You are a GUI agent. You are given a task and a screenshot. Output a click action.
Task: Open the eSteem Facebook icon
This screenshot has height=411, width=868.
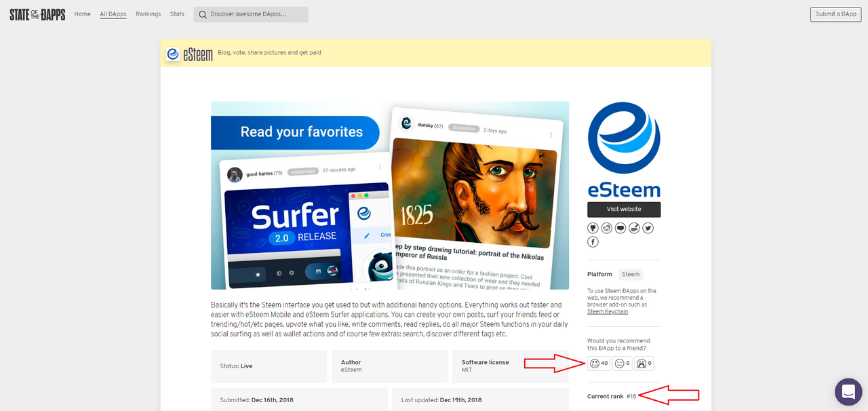coord(593,242)
